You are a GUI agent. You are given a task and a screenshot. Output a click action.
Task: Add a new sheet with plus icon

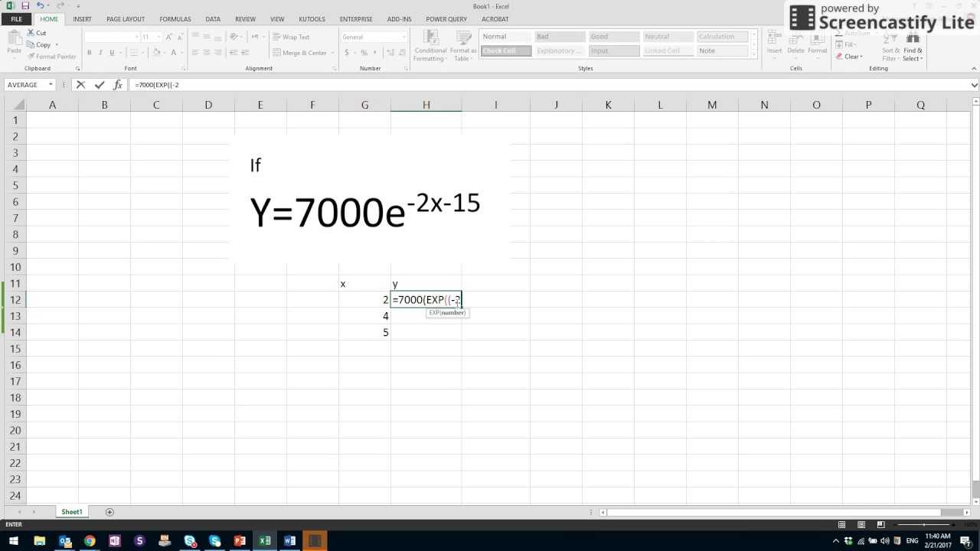point(109,512)
